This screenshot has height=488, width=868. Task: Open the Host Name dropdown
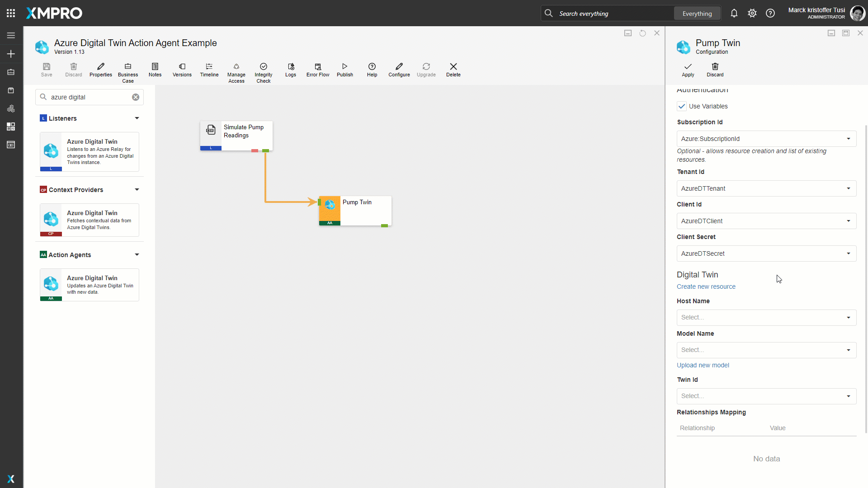pyautogui.click(x=766, y=318)
